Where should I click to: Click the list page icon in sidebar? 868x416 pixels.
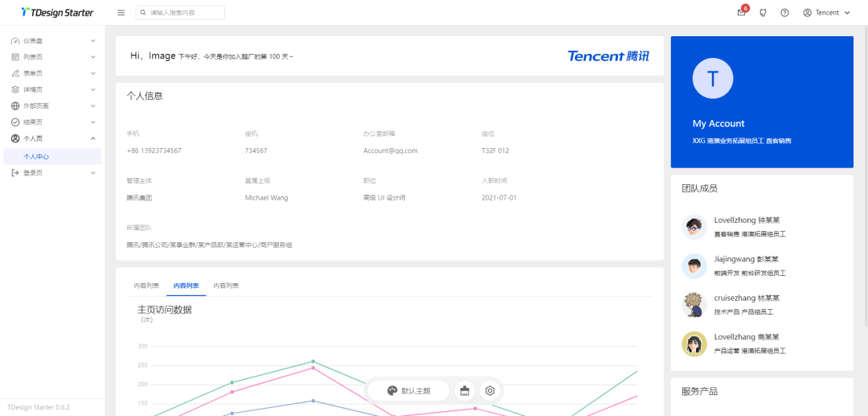[x=15, y=57]
